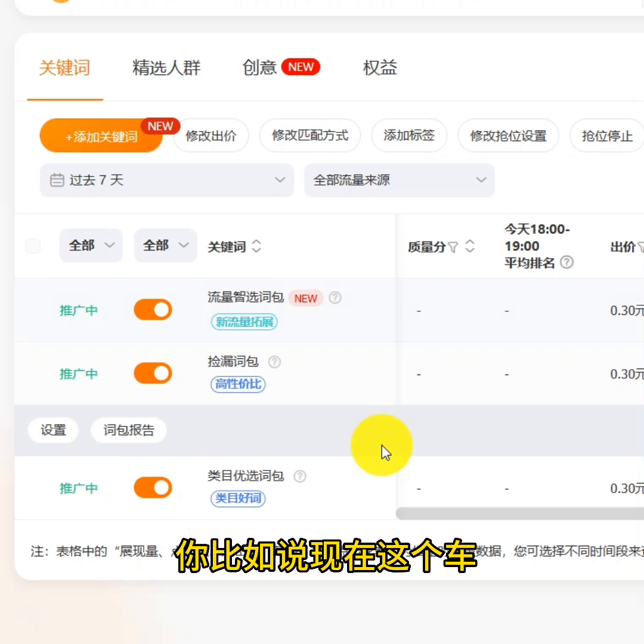Toggle off the 捡漏词包 switch
Viewport: 644px width, 644px height.
[153, 373]
